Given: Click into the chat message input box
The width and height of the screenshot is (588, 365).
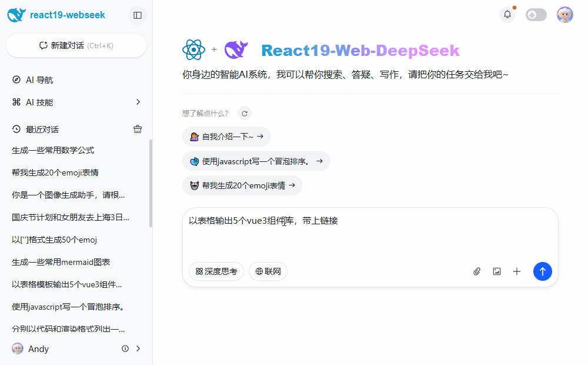Looking at the screenshot, I should 370,233.
